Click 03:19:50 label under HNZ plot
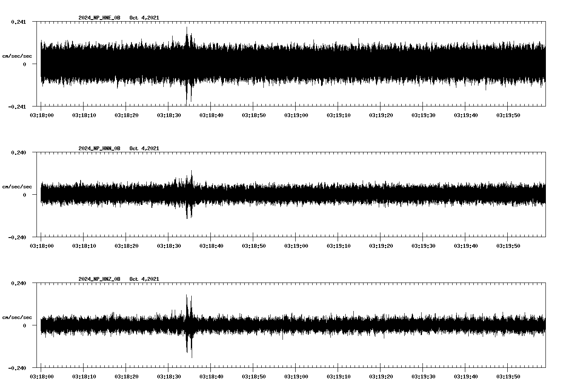 click(508, 376)
